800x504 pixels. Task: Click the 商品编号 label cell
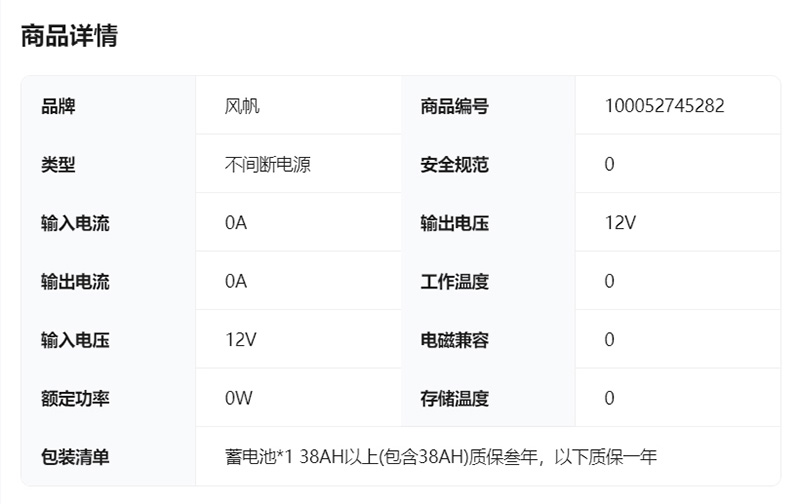454,106
